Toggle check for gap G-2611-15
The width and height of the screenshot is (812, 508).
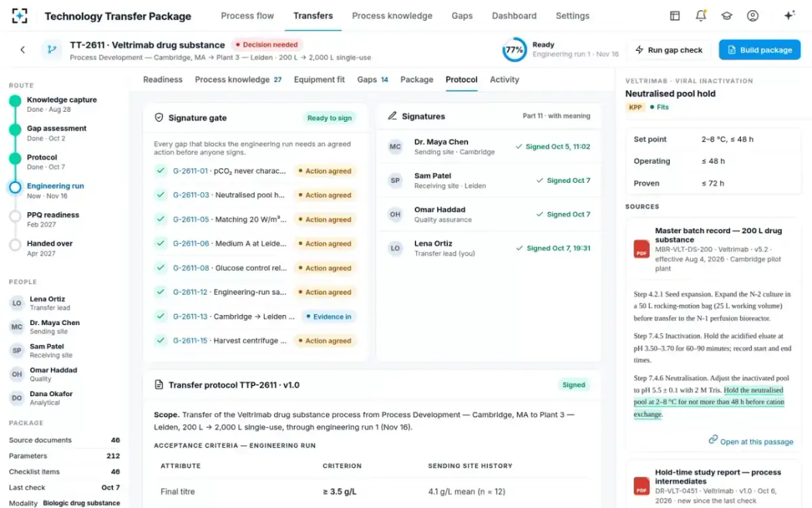[x=160, y=341]
